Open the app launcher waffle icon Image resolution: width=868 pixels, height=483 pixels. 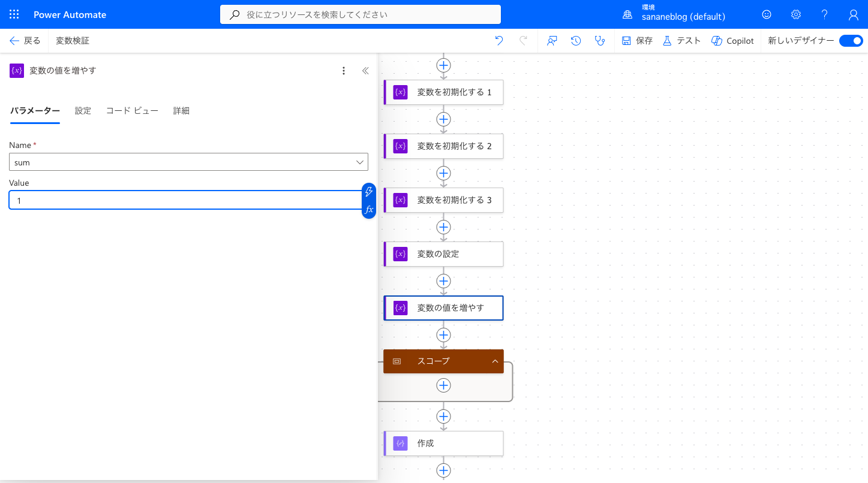pos(14,14)
